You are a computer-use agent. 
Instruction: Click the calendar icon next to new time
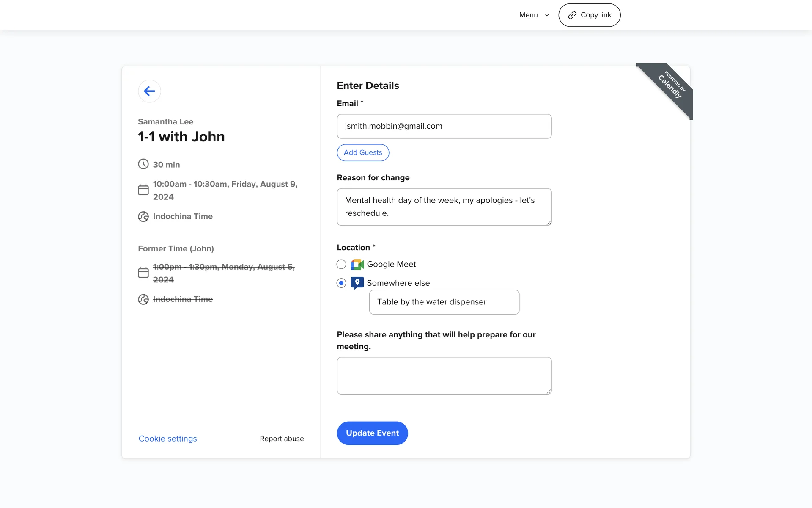tap(143, 190)
